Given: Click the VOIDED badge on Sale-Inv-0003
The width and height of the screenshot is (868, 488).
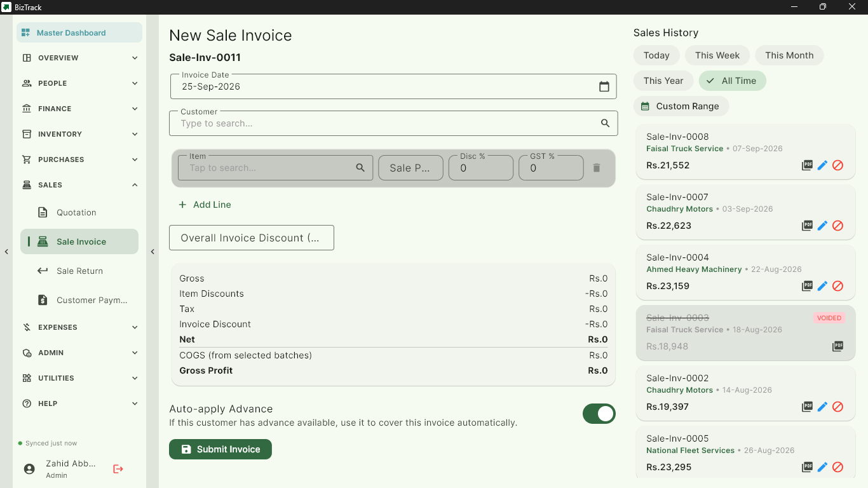Looking at the screenshot, I should click(829, 318).
